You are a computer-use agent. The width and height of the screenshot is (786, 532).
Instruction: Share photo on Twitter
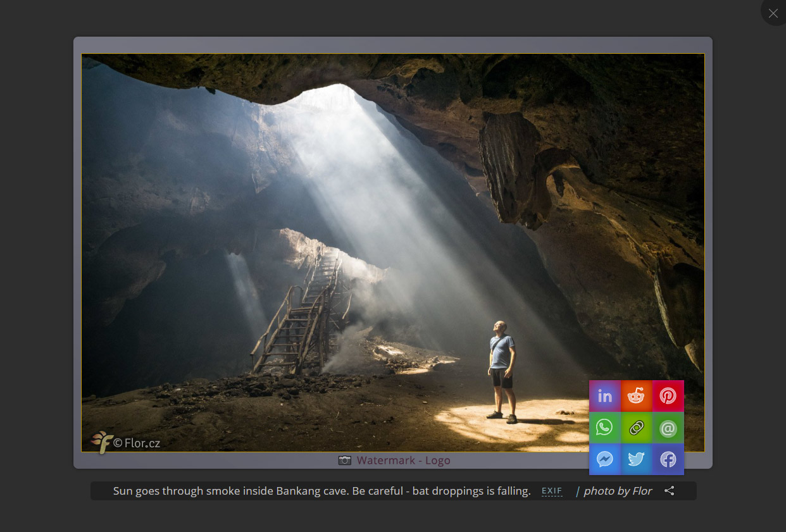point(637,459)
